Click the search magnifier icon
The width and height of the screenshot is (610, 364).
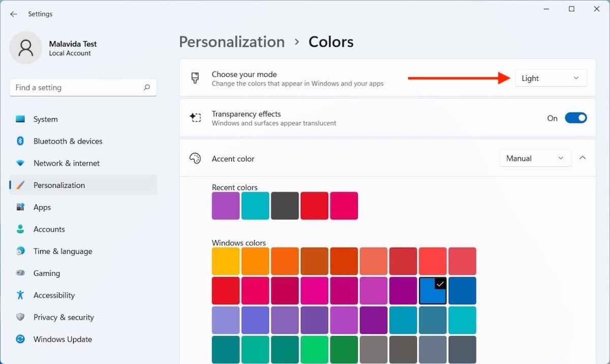147,87
